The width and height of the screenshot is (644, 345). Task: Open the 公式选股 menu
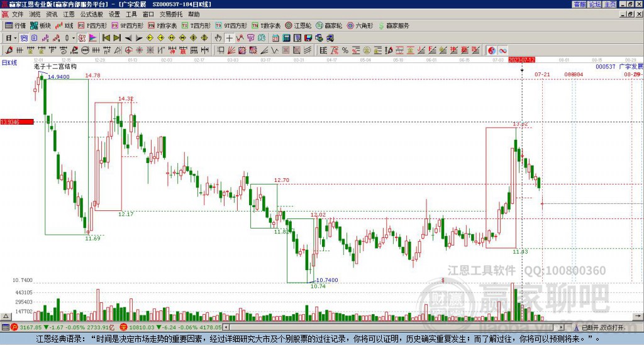tap(92, 14)
